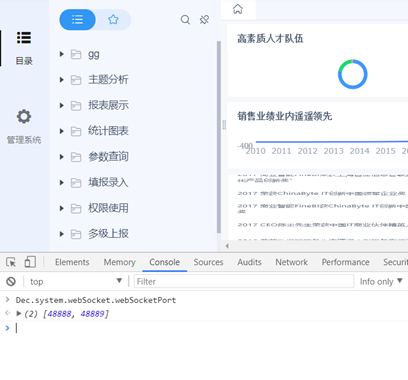This screenshot has width=408, height=380.
Task: Click the console prompt input line
Action: tap(210, 328)
